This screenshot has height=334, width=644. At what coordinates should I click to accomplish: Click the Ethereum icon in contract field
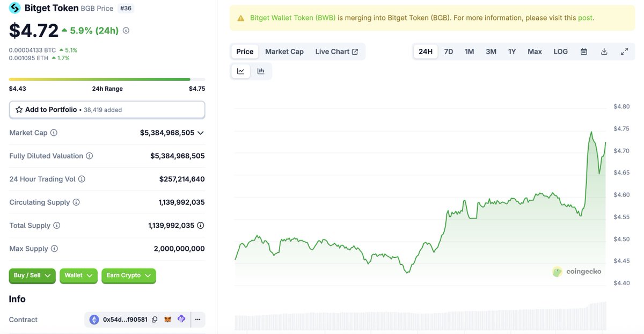(x=94, y=320)
